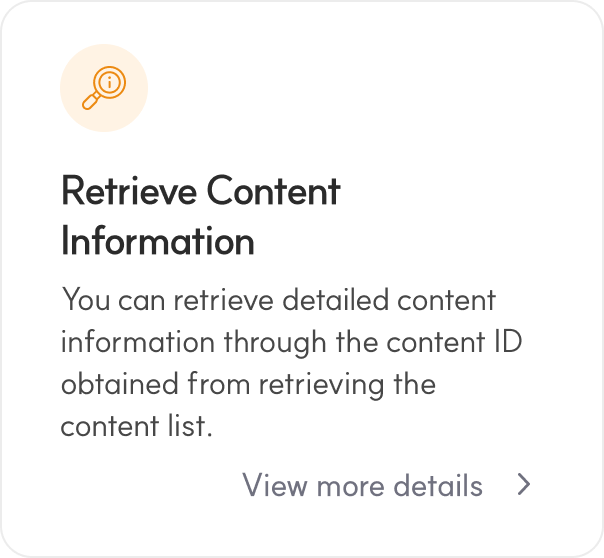
Task: Follow the View more details link
Action: [x=362, y=486]
